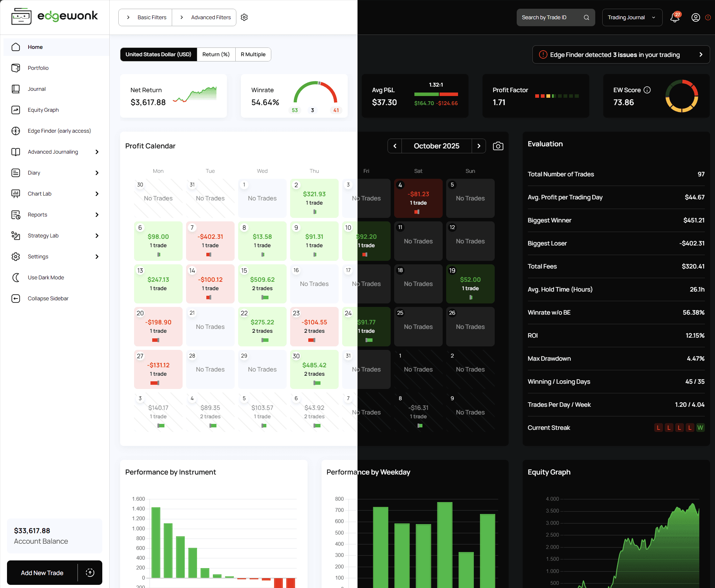715x588 pixels.
Task: Open filter settings gear icon
Action: 244,17
